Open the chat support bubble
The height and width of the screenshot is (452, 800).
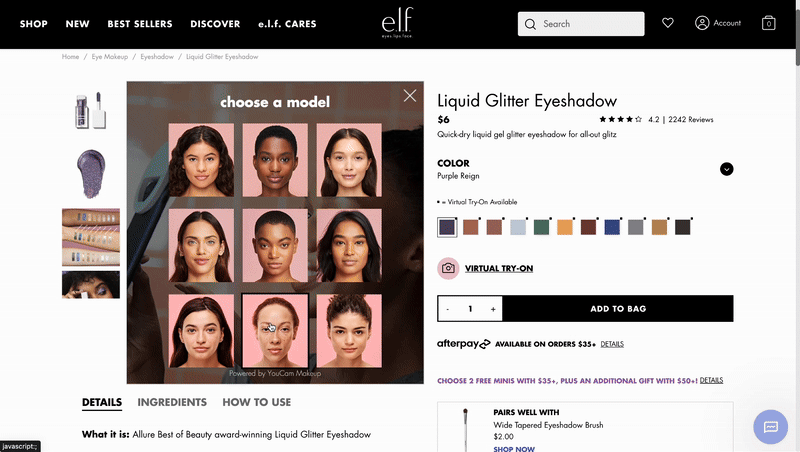[770, 426]
